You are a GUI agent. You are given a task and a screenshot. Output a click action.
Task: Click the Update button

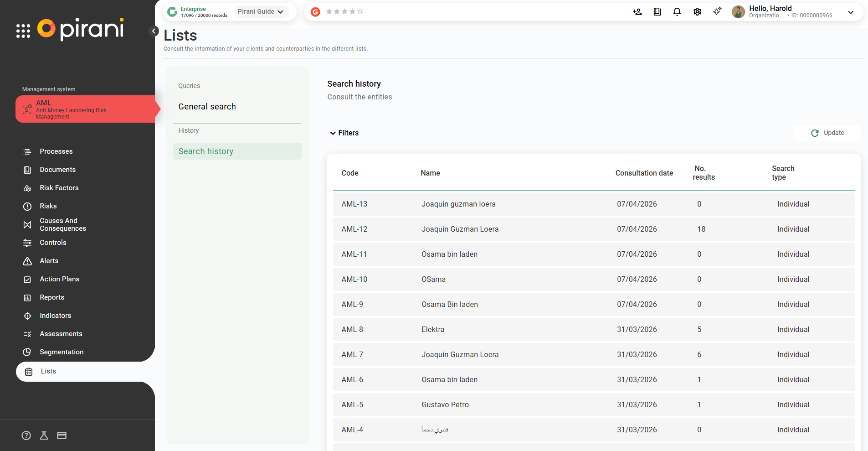point(827,133)
